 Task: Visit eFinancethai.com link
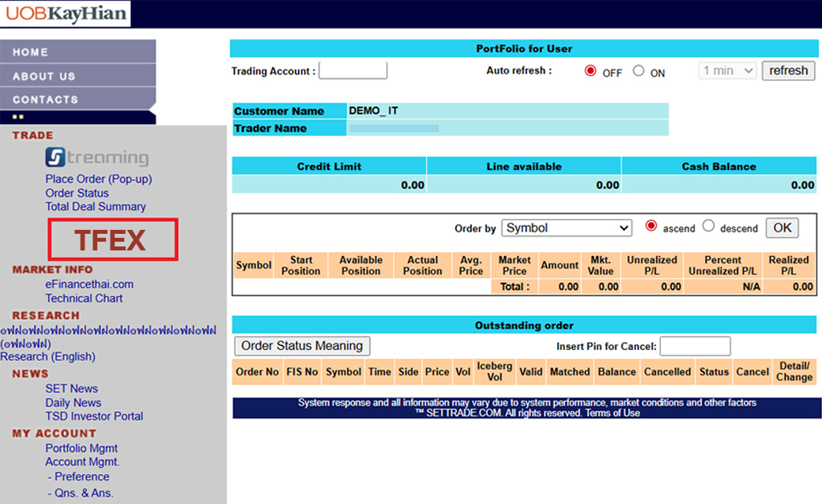tap(89, 284)
